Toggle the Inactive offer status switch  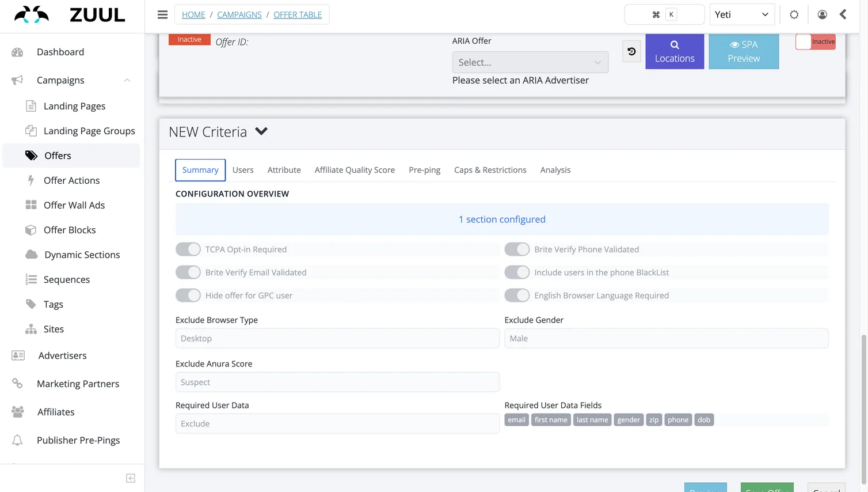point(816,41)
